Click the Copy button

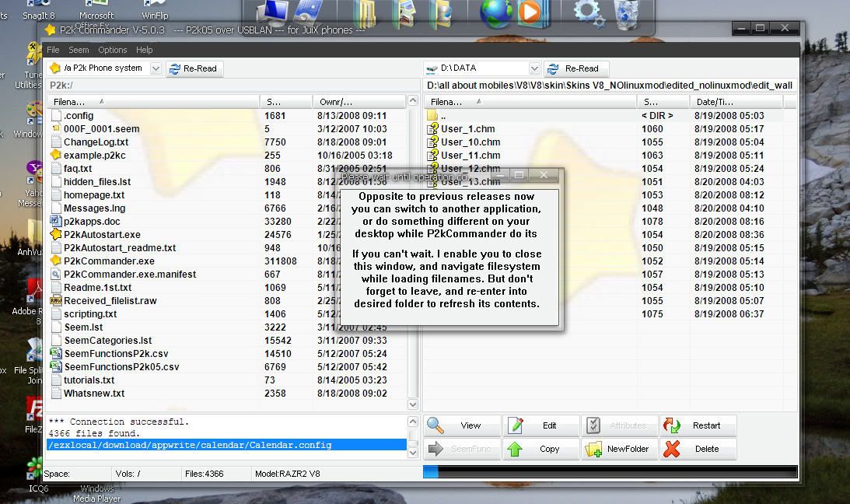[540, 449]
